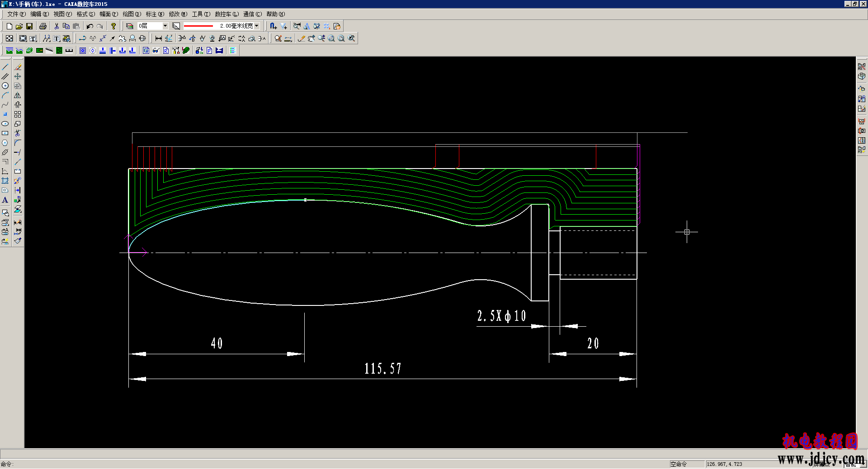Select the Text A tool
Viewport: 868px width, 469px height.
[x=5, y=200]
